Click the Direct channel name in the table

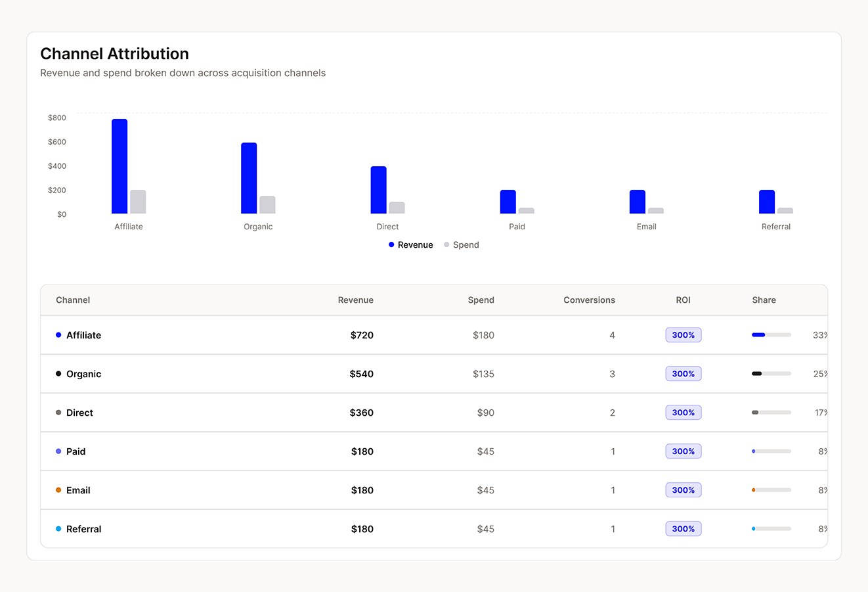(x=79, y=413)
